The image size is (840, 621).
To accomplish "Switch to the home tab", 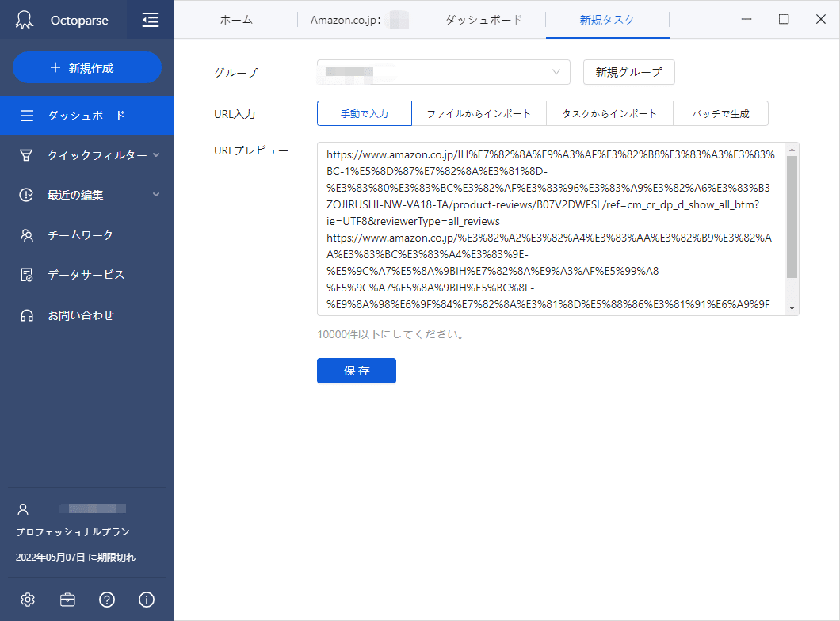I will (236, 19).
